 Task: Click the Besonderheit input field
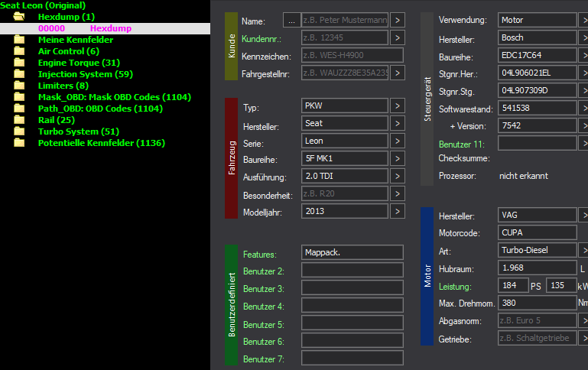(345, 194)
